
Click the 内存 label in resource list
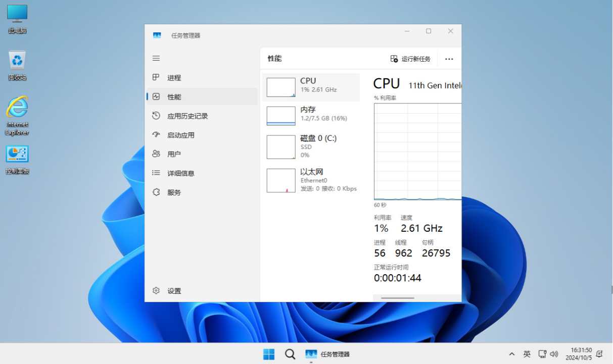[x=308, y=110]
